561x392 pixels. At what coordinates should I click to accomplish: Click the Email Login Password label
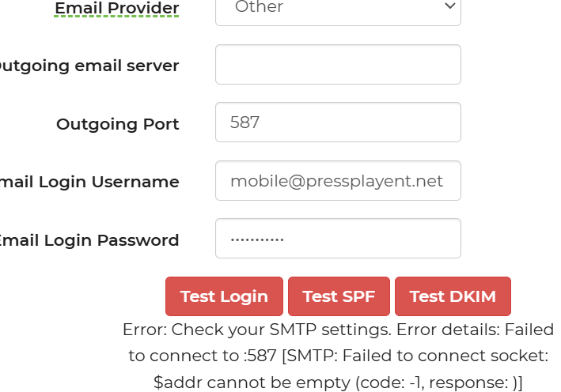[x=89, y=240]
